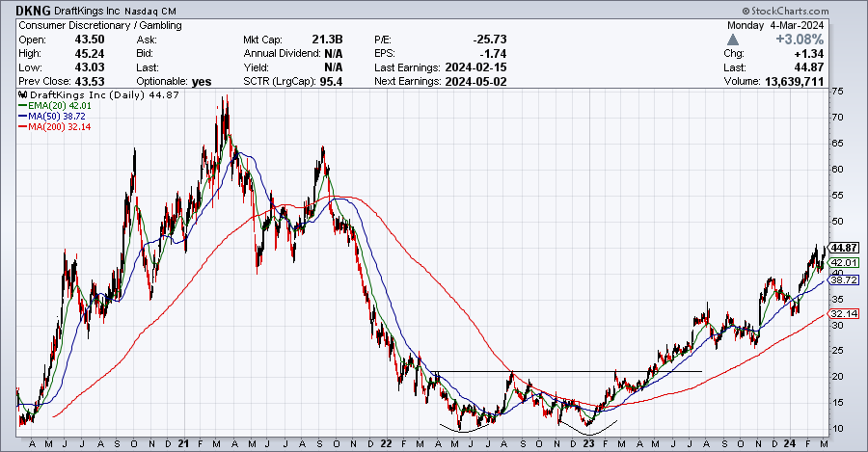Click the 50 price axis label

point(838,222)
